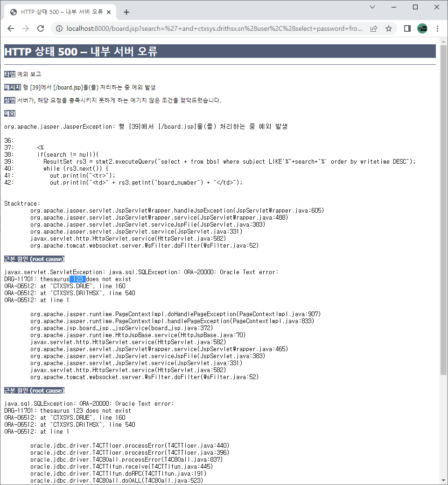Click the scrollbar down arrow
This screenshot has width=448, height=485.
(443, 481)
